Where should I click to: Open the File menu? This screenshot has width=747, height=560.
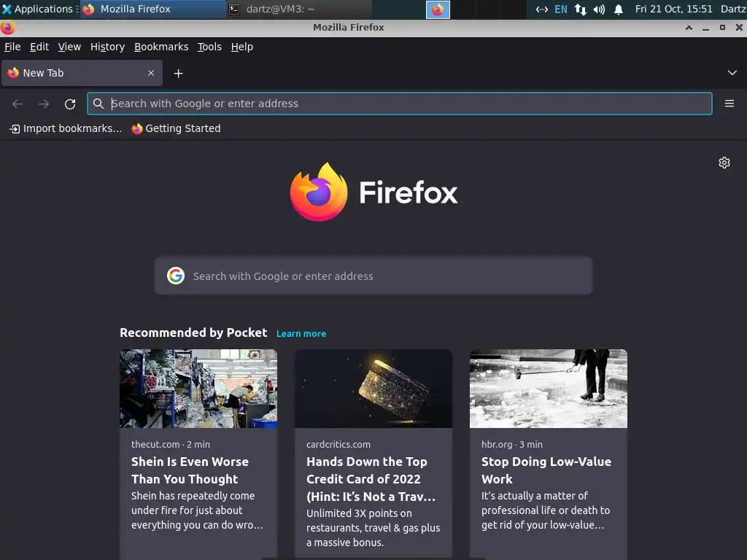coord(12,47)
